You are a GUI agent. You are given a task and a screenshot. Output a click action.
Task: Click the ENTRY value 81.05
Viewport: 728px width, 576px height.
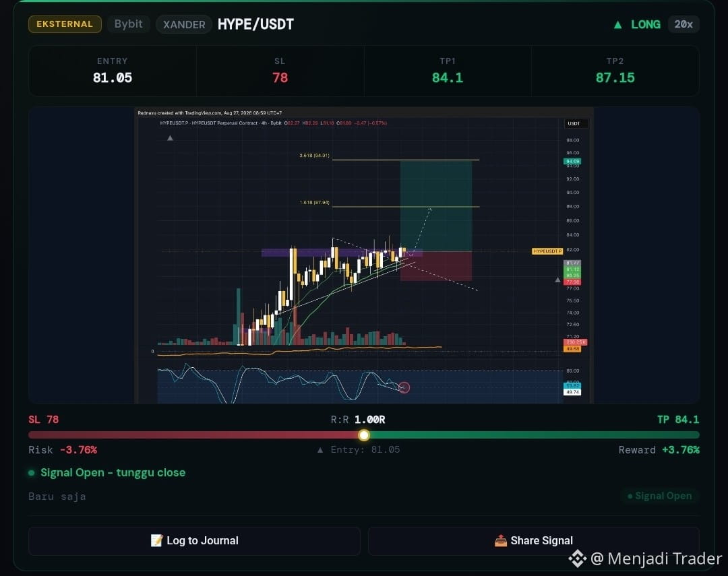pyautogui.click(x=113, y=77)
